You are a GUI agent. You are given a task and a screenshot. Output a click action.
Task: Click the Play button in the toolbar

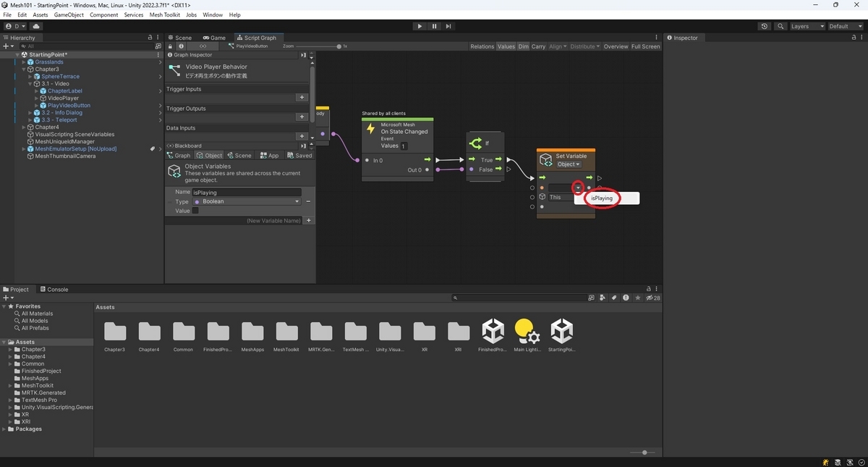[420, 26]
